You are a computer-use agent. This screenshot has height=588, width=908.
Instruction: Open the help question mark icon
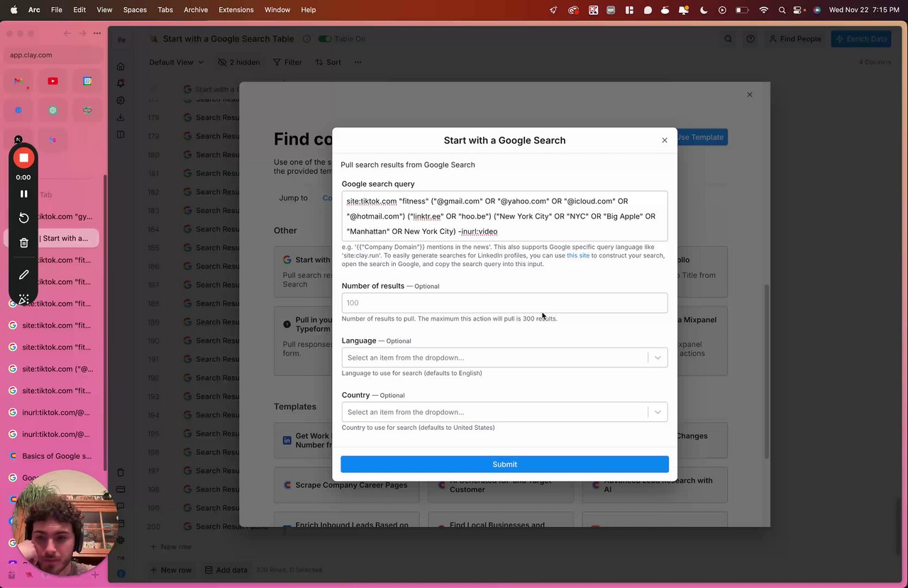click(750, 39)
